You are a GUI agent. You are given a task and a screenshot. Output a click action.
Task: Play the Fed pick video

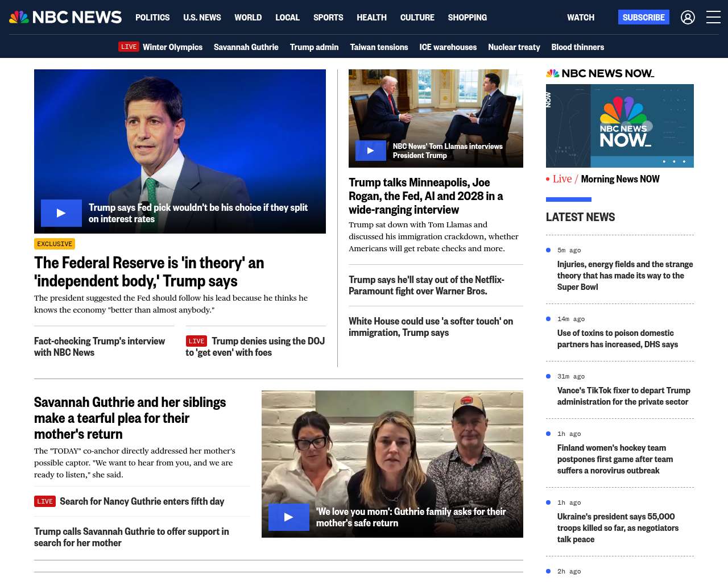pyautogui.click(x=61, y=213)
